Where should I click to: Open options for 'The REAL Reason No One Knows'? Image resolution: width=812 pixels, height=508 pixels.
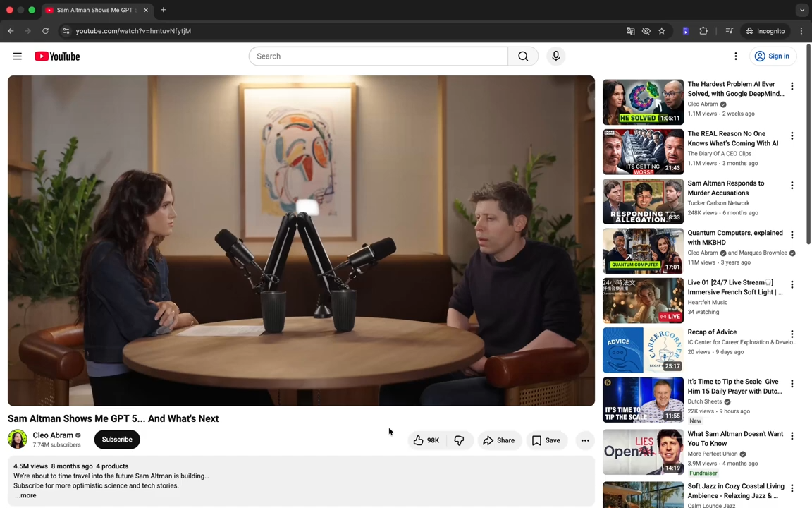click(792, 135)
